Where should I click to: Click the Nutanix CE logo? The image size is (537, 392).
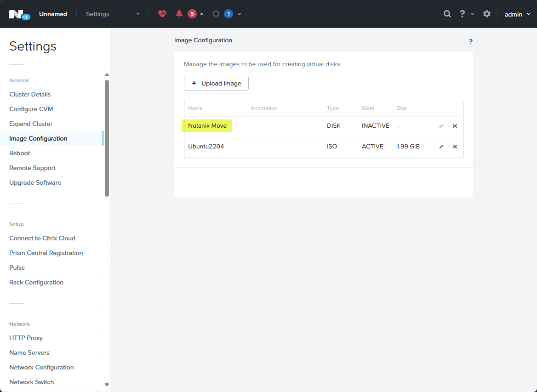click(x=19, y=14)
